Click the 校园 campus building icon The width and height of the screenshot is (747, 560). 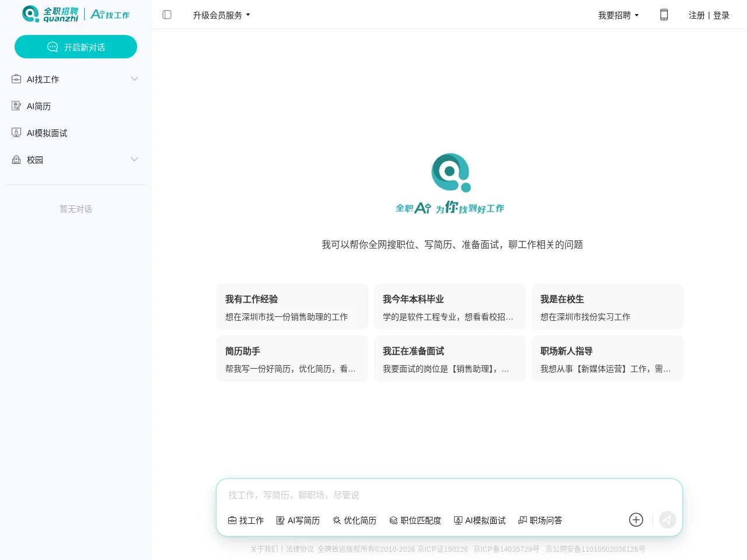(x=16, y=159)
